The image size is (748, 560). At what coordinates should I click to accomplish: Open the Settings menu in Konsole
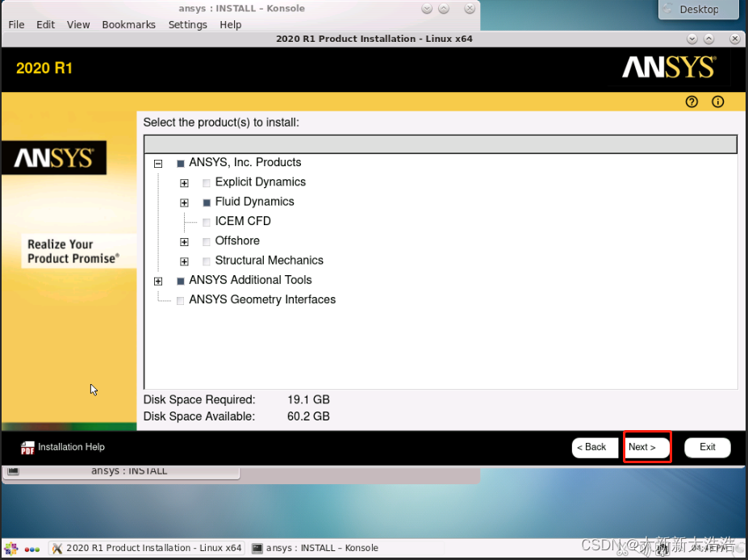187,24
